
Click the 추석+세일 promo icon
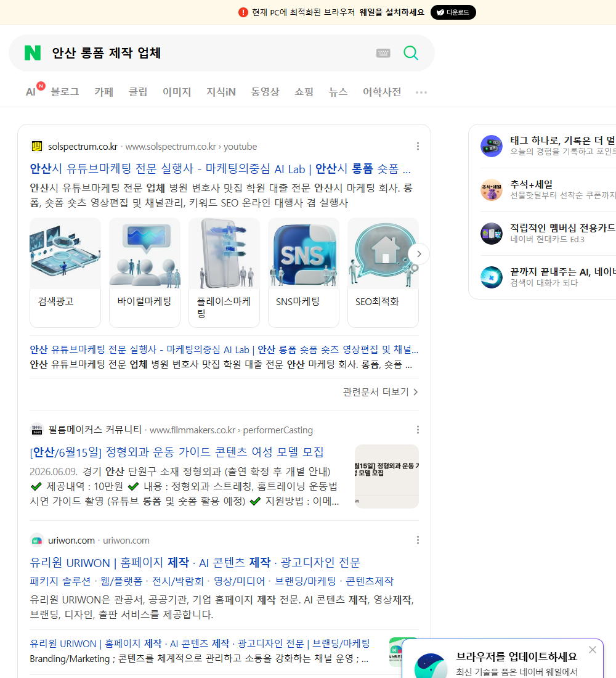coord(492,190)
